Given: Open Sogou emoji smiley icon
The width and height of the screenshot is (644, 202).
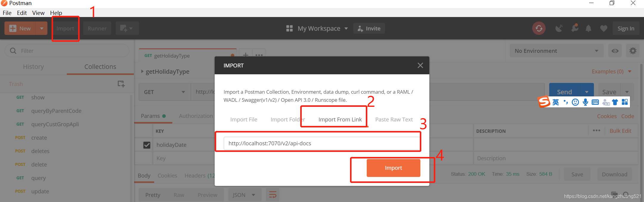Looking at the screenshot, I should click(x=575, y=102).
